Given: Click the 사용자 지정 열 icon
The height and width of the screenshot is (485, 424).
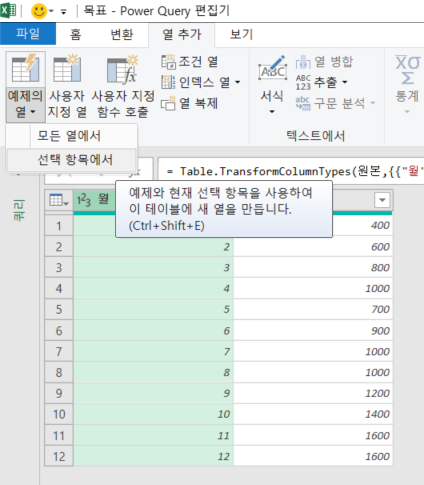Looking at the screenshot, I should [x=67, y=69].
